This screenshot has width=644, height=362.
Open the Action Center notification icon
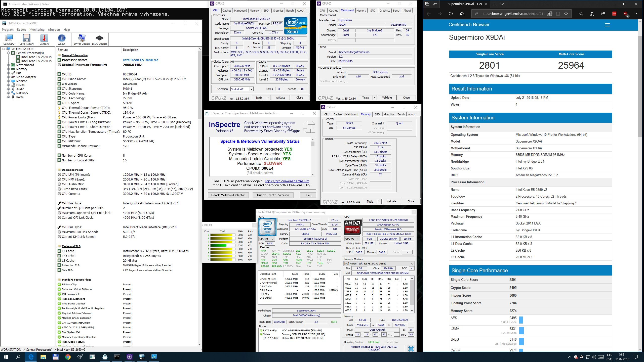click(635, 357)
